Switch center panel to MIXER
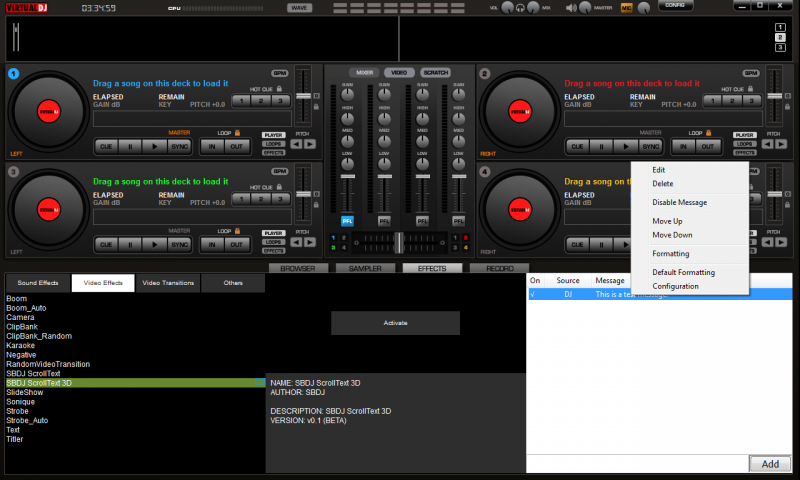The height and width of the screenshot is (480, 800). pyautogui.click(x=364, y=73)
